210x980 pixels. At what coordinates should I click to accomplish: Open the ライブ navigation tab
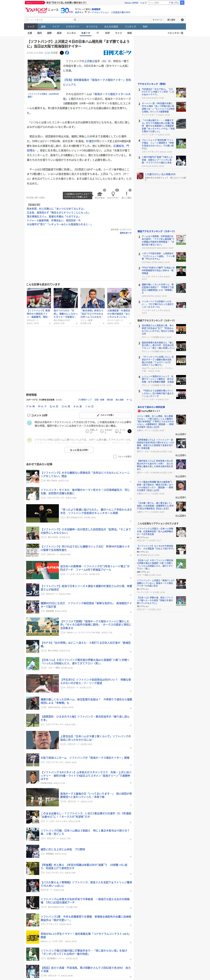(56, 27)
